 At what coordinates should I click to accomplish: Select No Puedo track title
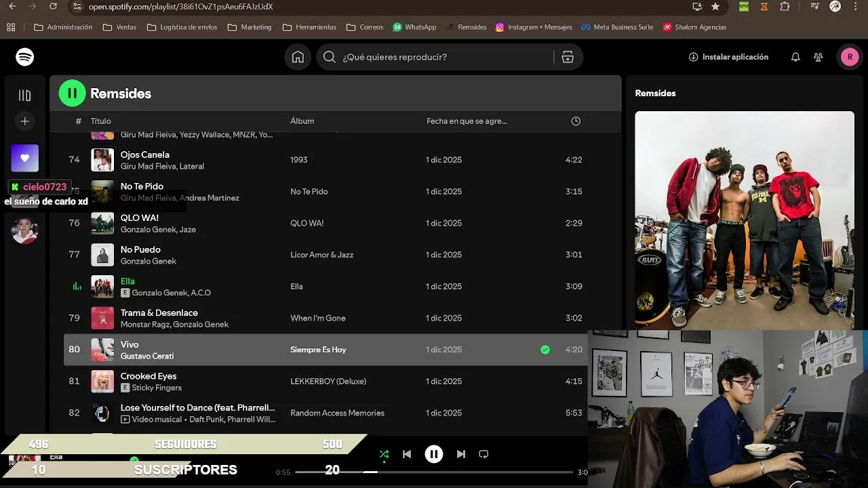click(x=140, y=249)
